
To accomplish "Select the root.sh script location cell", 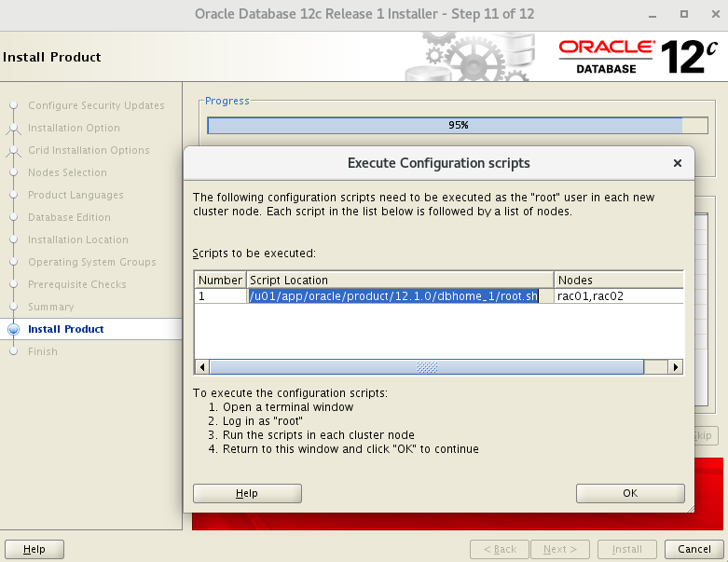I will (x=393, y=296).
